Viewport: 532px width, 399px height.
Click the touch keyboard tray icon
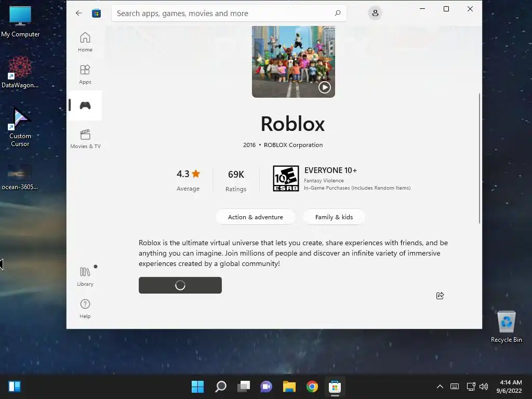pos(455,387)
